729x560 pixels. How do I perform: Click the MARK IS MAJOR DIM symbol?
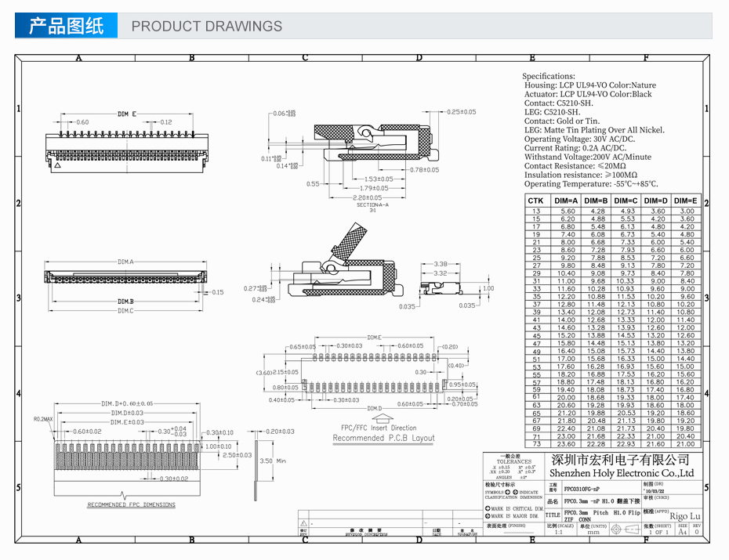(x=487, y=516)
